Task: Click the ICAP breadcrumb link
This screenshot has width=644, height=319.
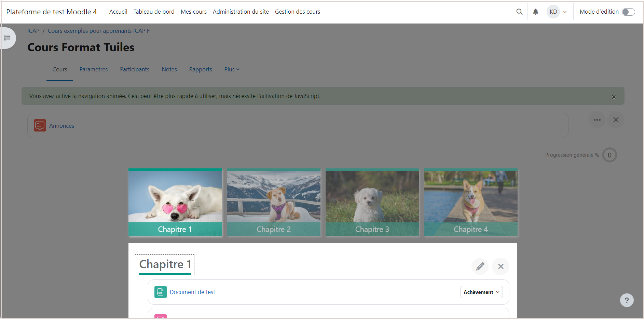Action: (33, 31)
